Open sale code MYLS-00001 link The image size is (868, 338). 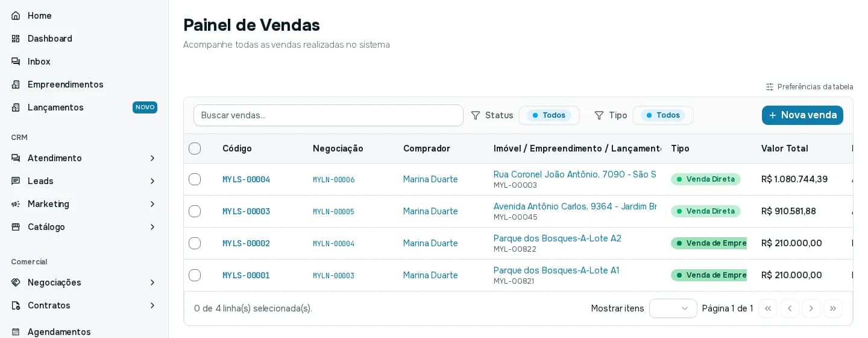[246, 275]
